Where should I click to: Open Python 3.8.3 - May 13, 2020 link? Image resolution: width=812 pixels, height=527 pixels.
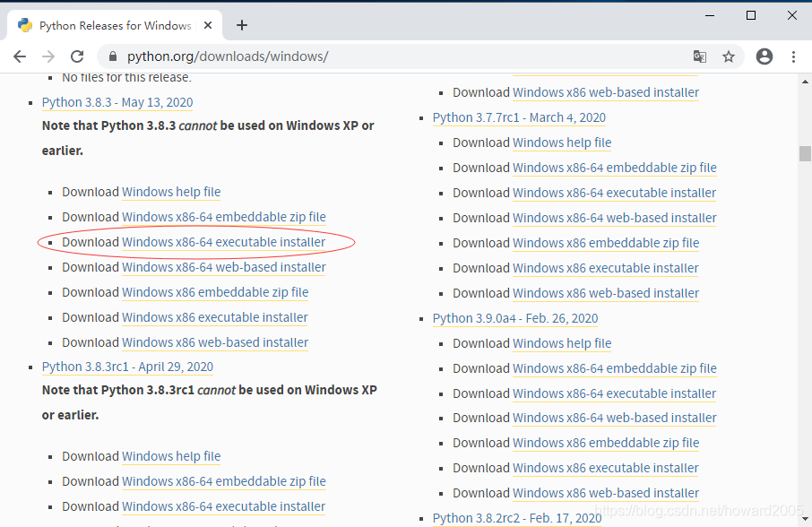click(x=117, y=102)
